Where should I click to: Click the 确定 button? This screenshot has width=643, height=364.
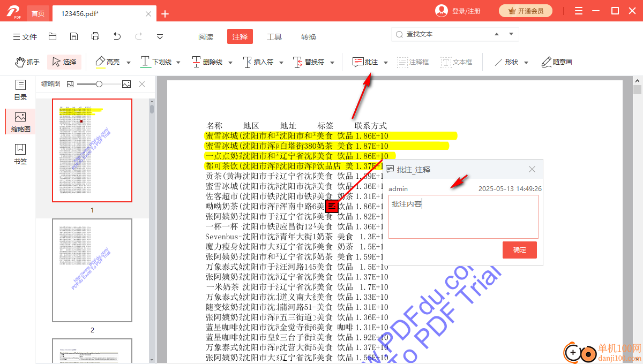pos(520,250)
